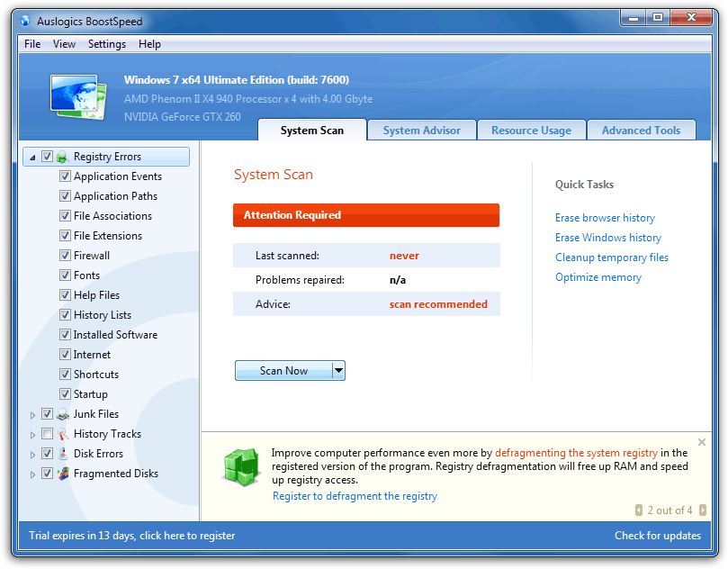Uncheck the Fonts checkbox
Screen dimensions: 728x569
pos(65,275)
